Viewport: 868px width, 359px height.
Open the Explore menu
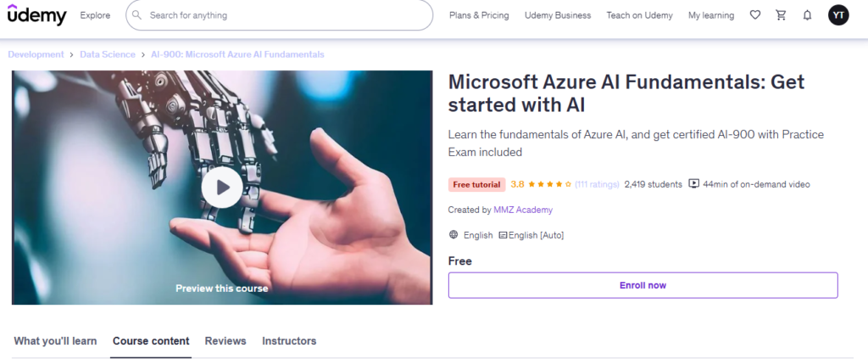tap(95, 15)
